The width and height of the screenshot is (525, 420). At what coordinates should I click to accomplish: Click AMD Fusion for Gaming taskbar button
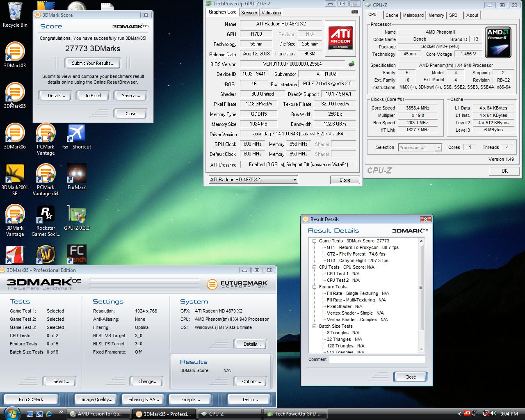(x=98, y=414)
